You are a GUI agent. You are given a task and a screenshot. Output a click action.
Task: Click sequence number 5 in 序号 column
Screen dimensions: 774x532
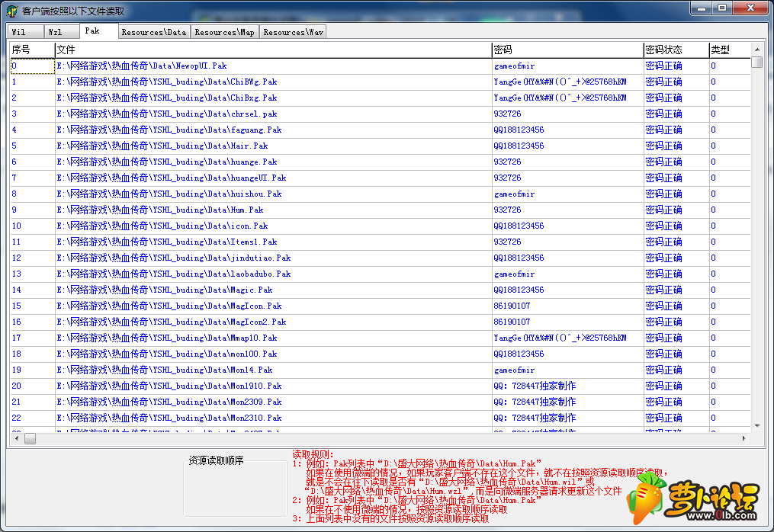click(14, 146)
